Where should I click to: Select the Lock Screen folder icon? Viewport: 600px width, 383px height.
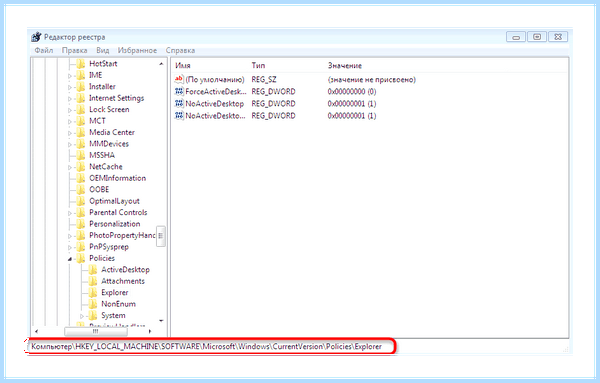81,109
